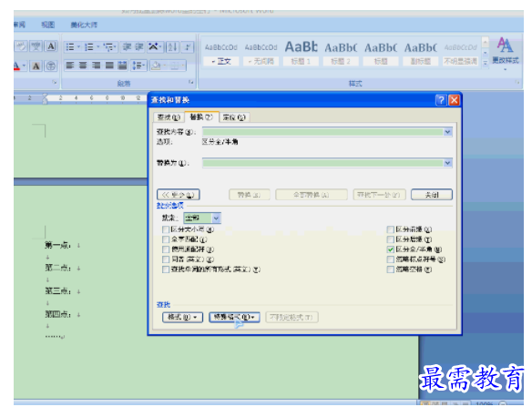Open the 特殊格式 special dropdown button
Image resolution: width=532 pixels, height=407 pixels.
234,317
